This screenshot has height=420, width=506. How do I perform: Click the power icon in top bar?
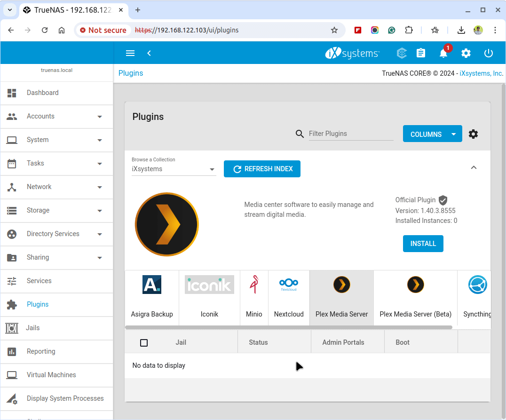pos(489,53)
